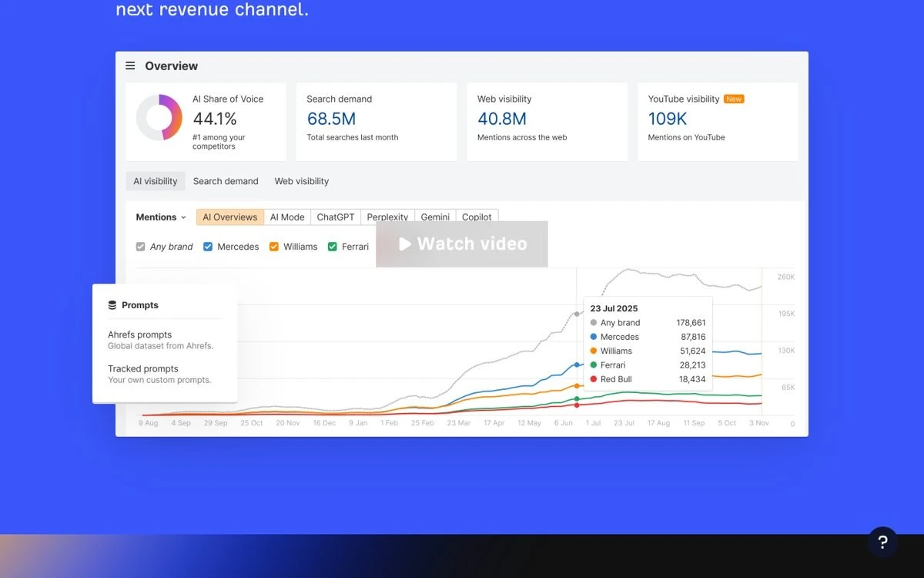The image size is (924, 578).
Task: Toggle the Any brand checkbox
Action: coord(140,247)
